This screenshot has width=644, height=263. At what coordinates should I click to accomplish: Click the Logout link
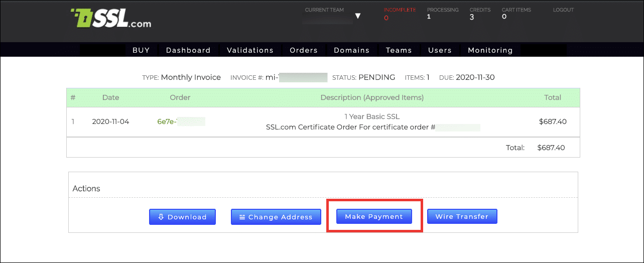click(563, 10)
